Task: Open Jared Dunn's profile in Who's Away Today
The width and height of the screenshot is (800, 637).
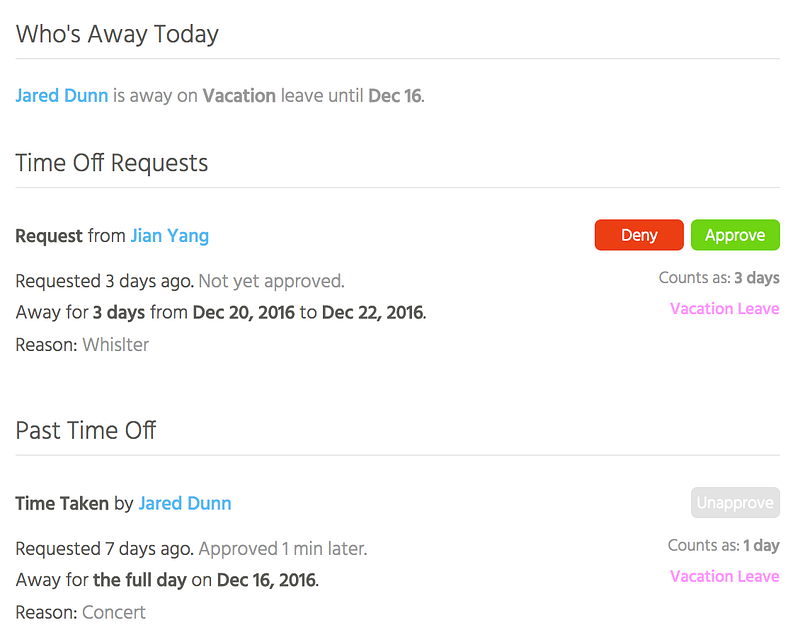Action: coord(62,96)
